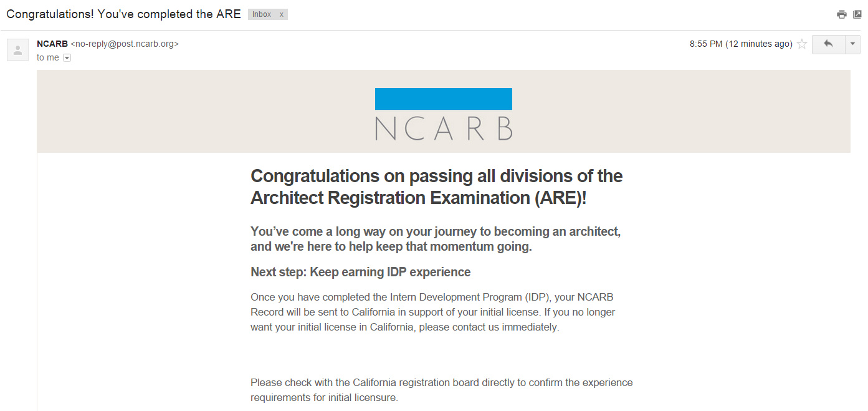The width and height of the screenshot is (868, 411).
Task: Open the Inbox label tag
Action: [262, 14]
